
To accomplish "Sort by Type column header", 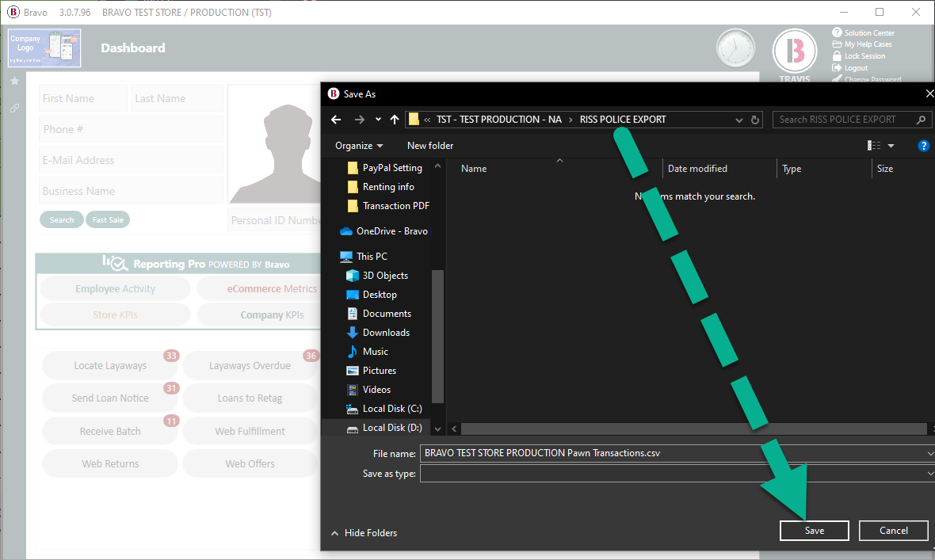I will point(792,169).
